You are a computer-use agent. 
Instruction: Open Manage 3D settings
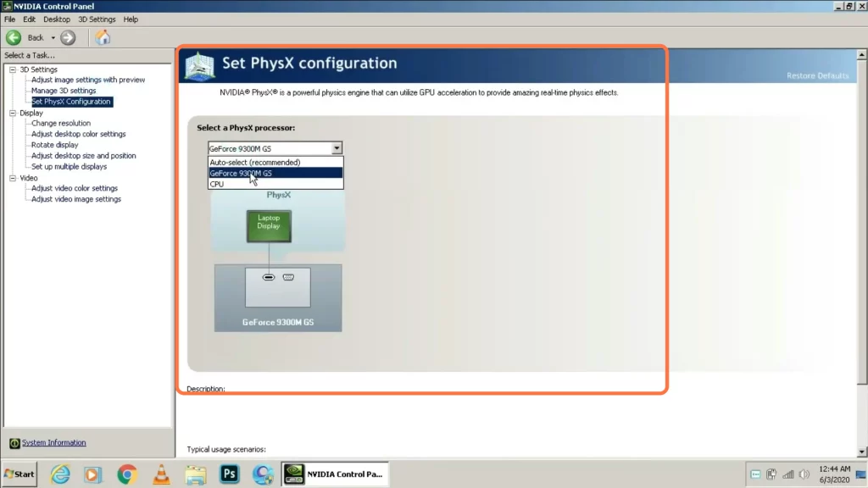pos(64,91)
